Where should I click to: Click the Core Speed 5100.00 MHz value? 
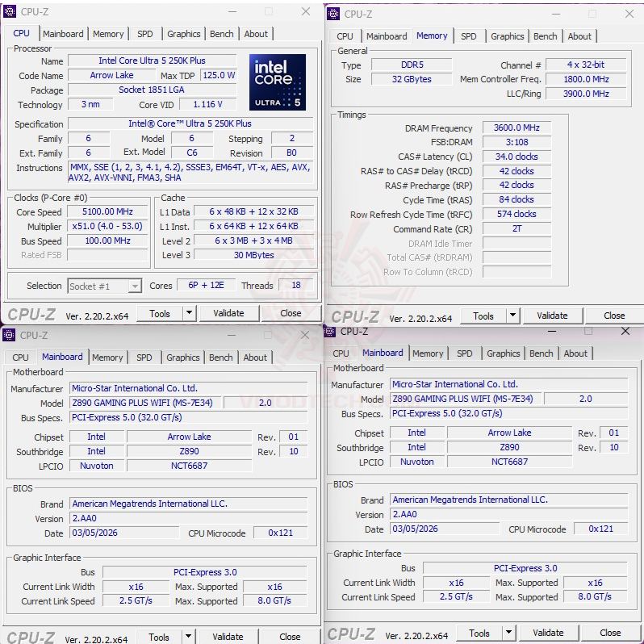click(107, 212)
